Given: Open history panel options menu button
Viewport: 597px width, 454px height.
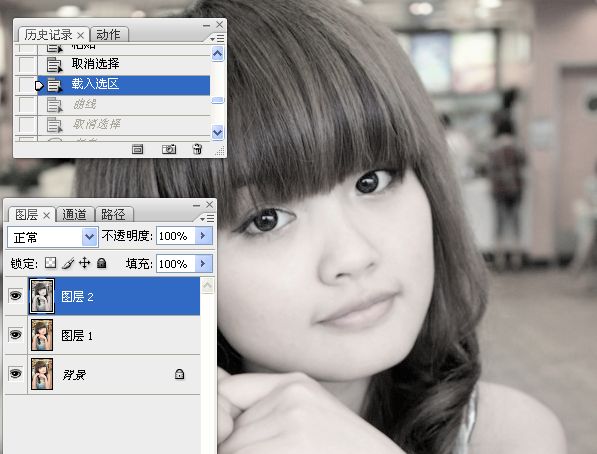Looking at the screenshot, I should 218,38.
